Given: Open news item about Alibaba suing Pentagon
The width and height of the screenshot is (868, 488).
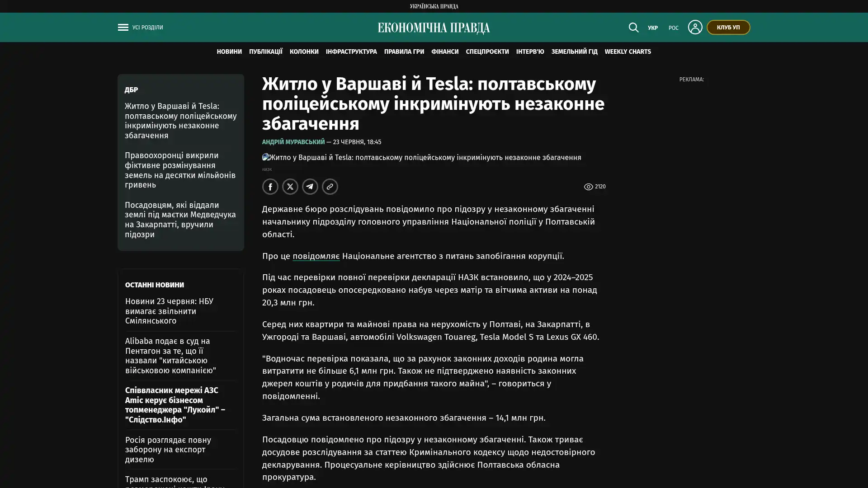Looking at the screenshot, I should [x=171, y=356].
